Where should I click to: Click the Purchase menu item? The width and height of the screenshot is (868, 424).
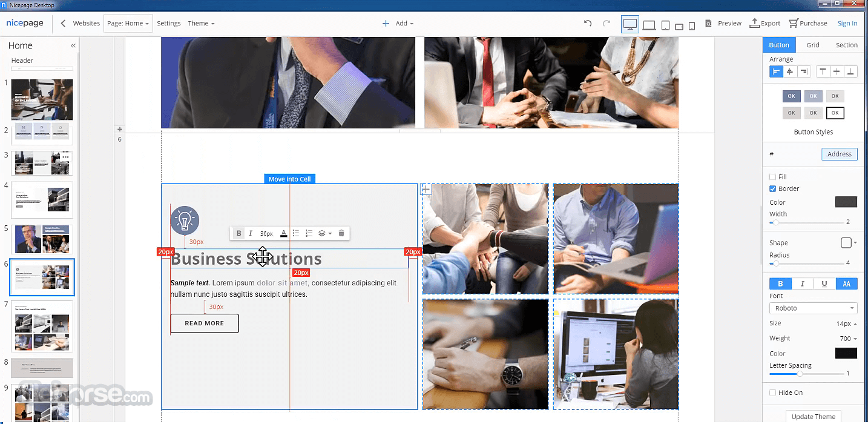point(807,23)
